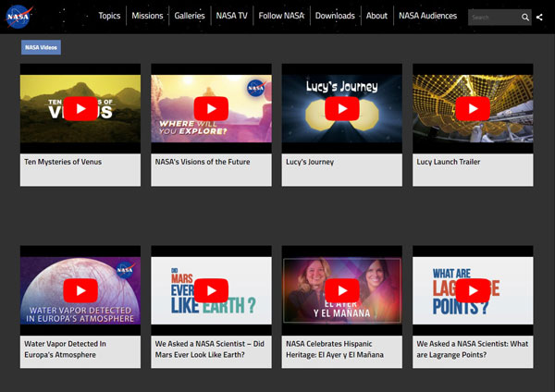Open NASA's Visions of the Future title link
Viewport: 555px width, 392px height.
[x=203, y=162]
